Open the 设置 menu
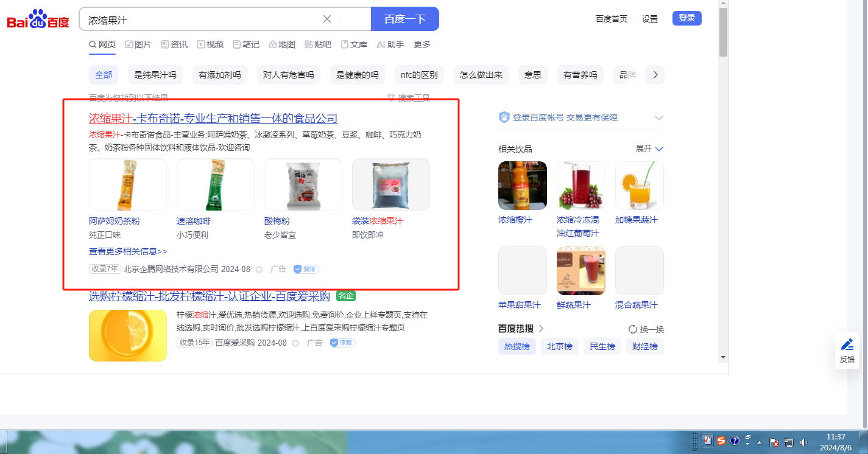The height and width of the screenshot is (454, 868). (x=650, y=19)
